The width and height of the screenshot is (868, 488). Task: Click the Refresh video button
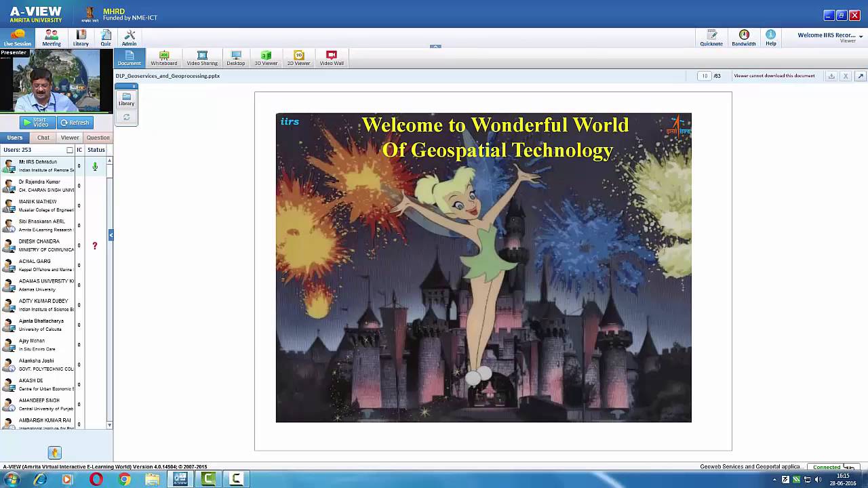(x=75, y=123)
